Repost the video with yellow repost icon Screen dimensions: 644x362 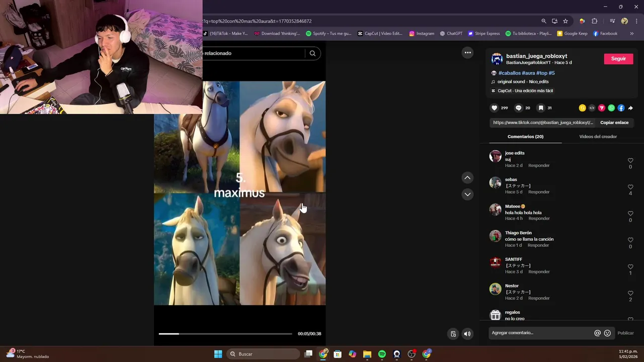pos(582,108)
